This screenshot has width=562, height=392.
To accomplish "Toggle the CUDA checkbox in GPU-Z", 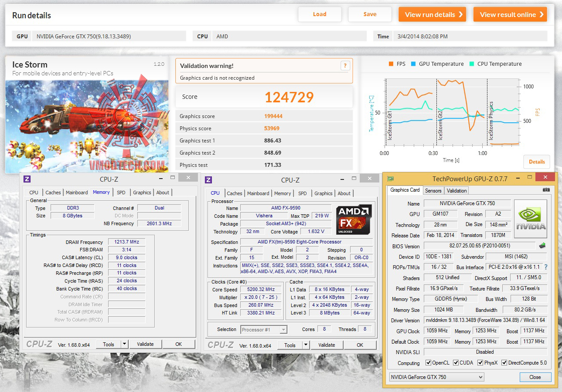I will [456, 363].
